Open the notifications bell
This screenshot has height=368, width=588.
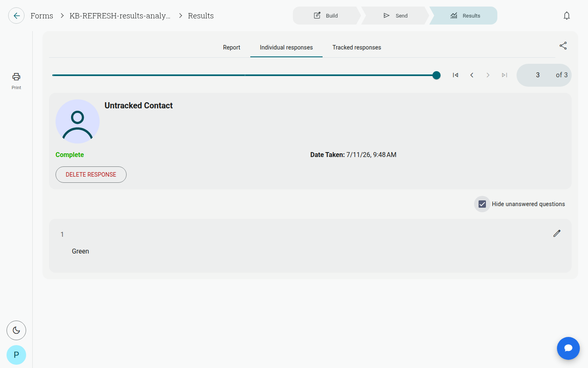tap(567, 16)
